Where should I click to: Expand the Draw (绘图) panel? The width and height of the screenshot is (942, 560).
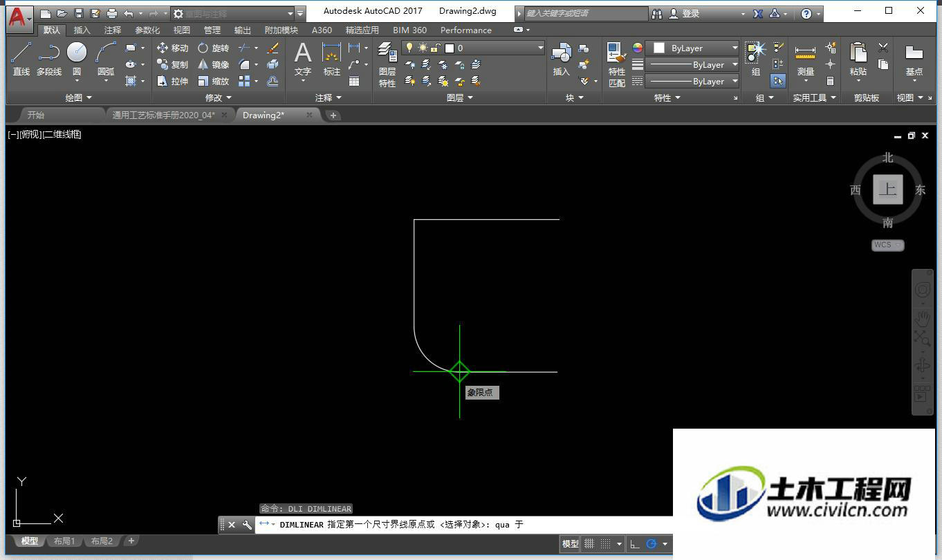pos(78,97)
